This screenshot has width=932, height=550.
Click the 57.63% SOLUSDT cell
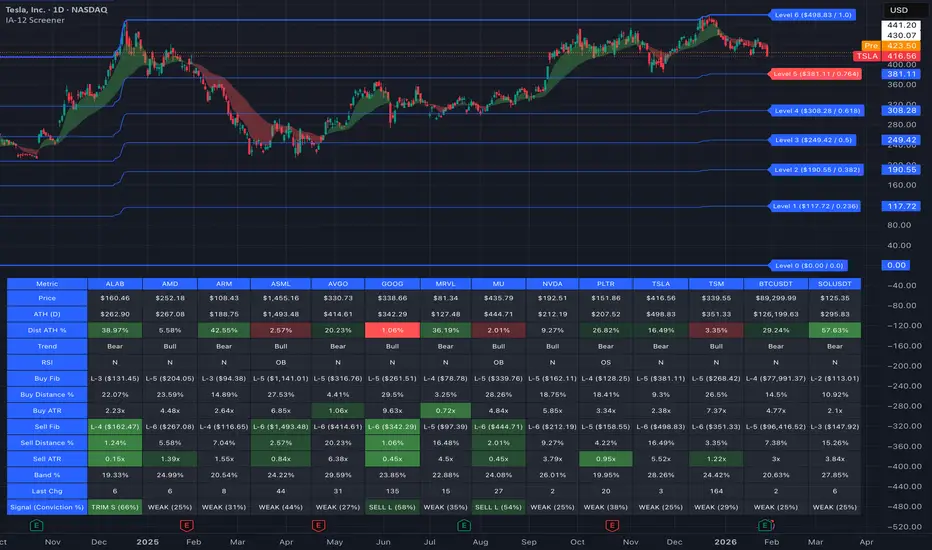pyautogui.click(x=835, y=330)
